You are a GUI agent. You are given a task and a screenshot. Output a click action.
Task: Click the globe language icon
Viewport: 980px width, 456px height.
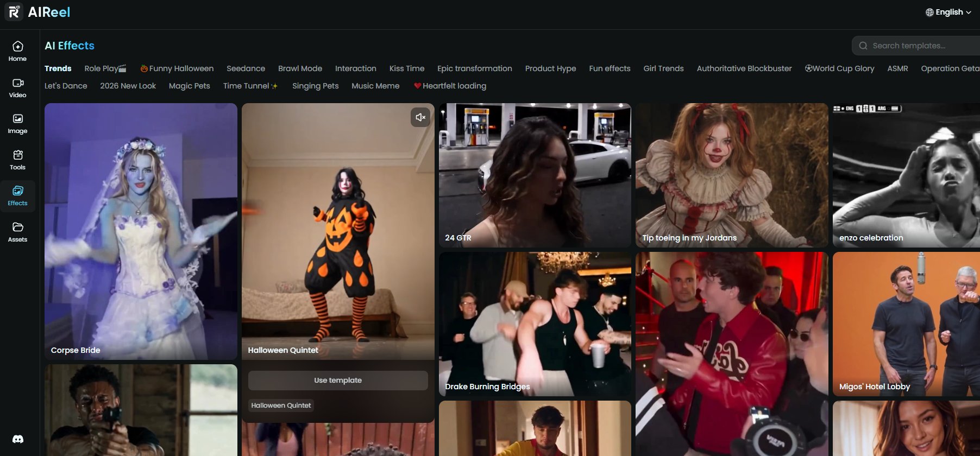tap(929, 12)
